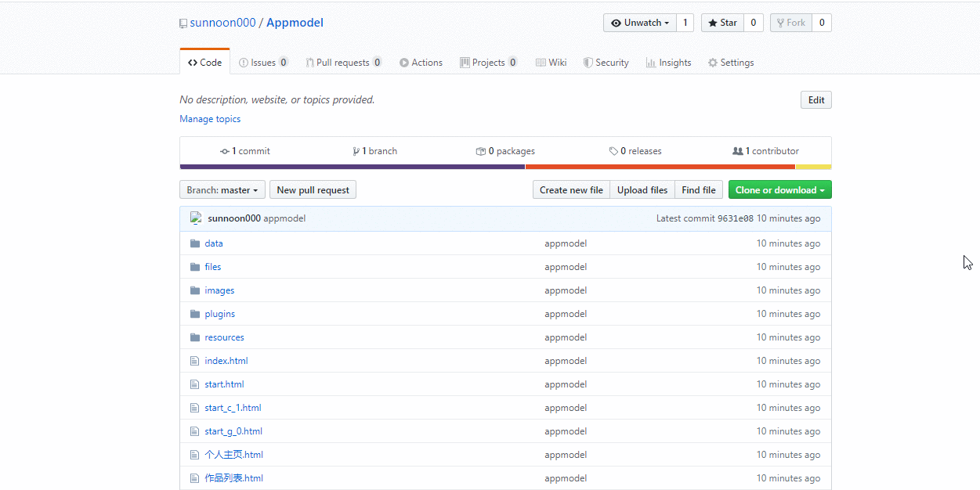Click Find file button
980x490 pixels.
(x=699, y=190)
